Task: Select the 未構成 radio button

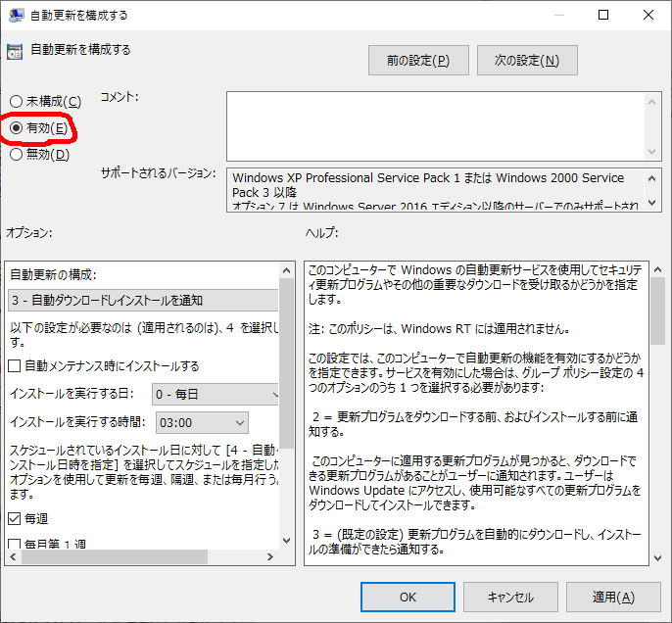Action: click(x=16, y=102)
